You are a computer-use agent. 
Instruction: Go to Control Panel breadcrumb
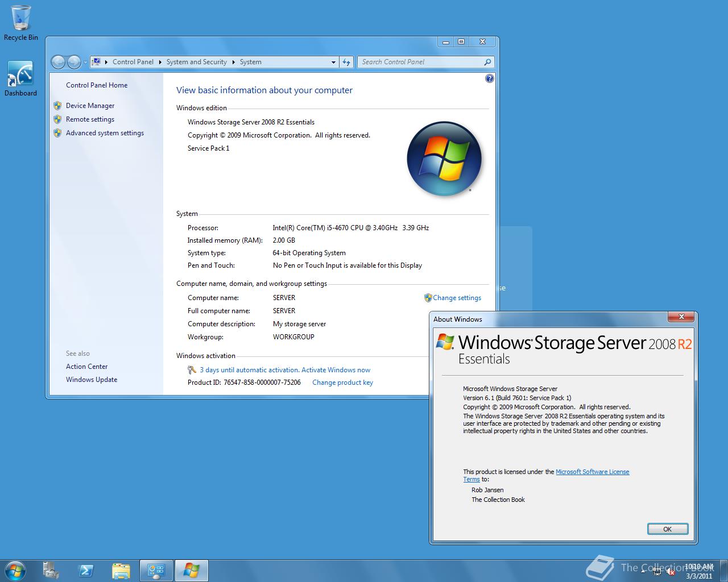point(133,62)
